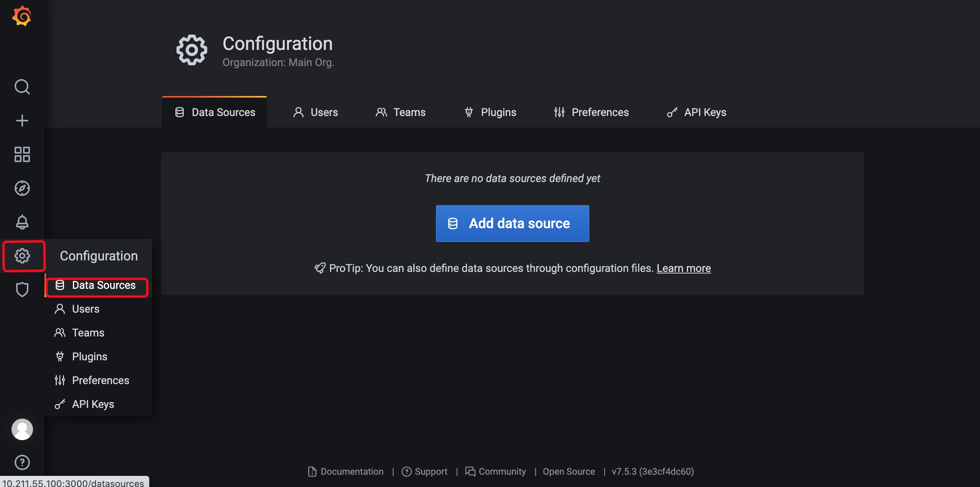Screen dimensions: 980x487
Task: Click the key icon in flyout API Keys
Action: tap(59, 404)
